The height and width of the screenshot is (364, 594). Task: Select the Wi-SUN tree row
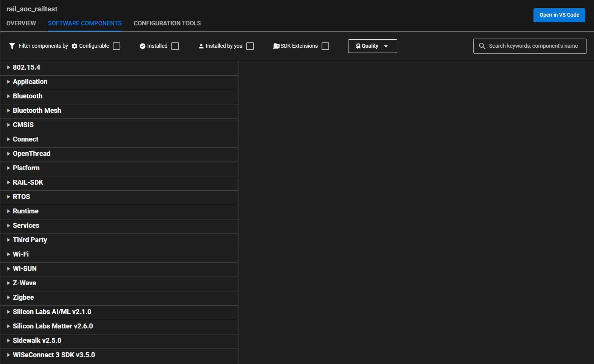pos(119,269)
